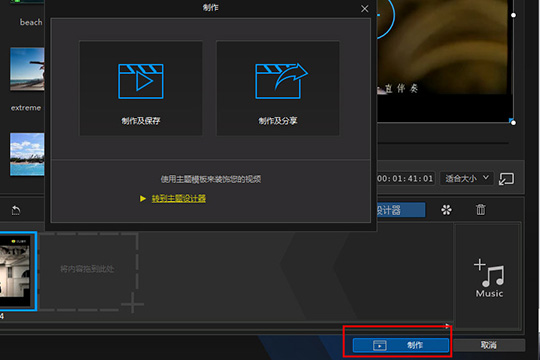The width and height of the screenshot is (540, 360).
Task: Click the undo arrow icon
Action: click(x=16, y=210)
